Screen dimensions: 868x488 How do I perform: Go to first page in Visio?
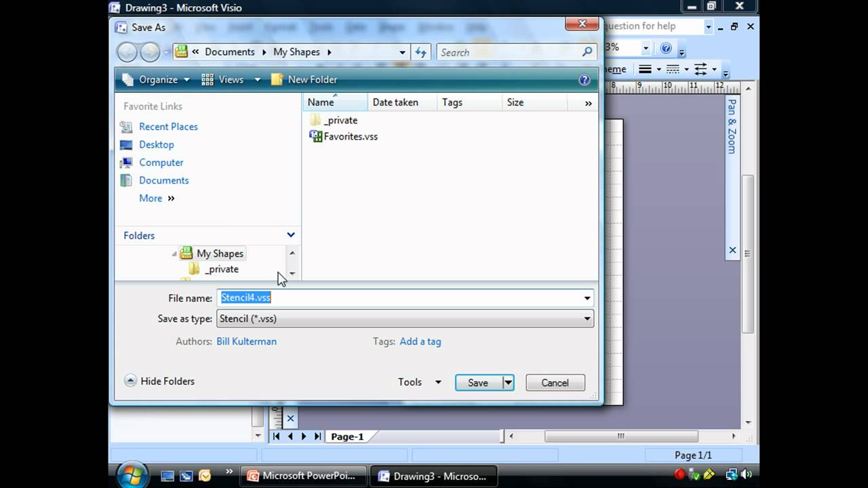(277, 436)
